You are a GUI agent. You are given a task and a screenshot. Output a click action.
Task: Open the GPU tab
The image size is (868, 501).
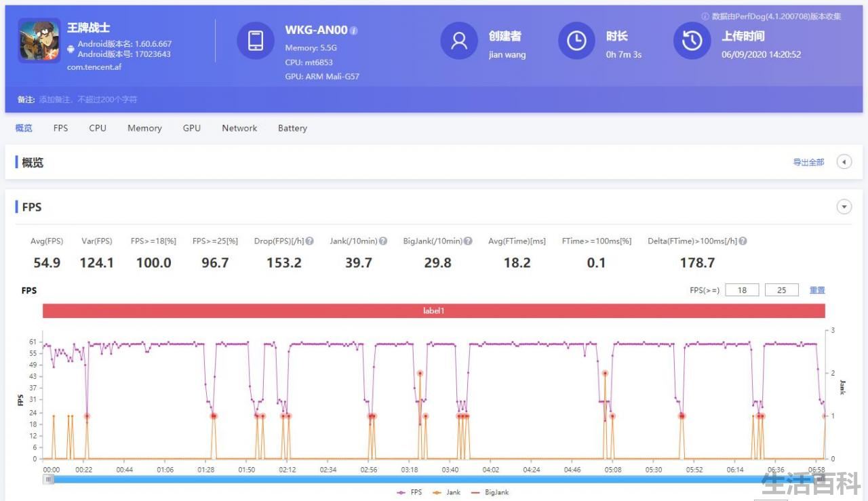coord(192,128)
